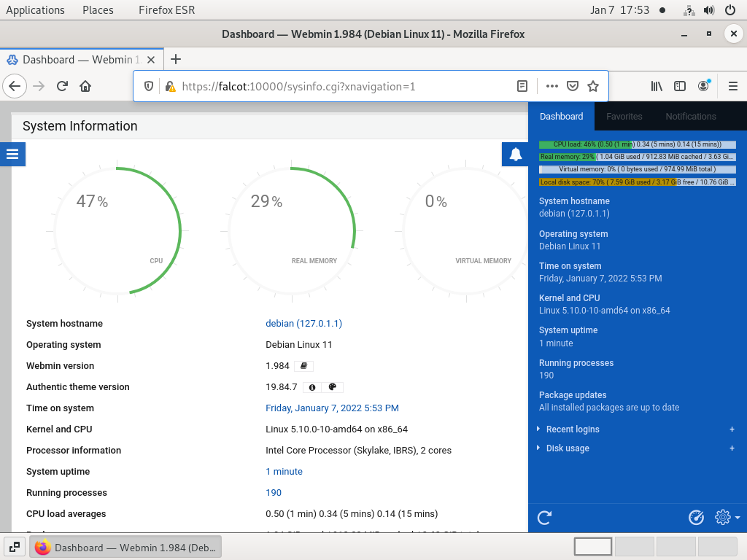
Task: Switch to the Favorites tab
Action: 624,117
